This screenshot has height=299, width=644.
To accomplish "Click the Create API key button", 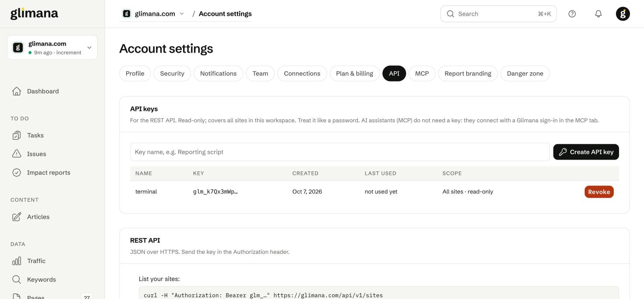I will [x=586, y=152].
